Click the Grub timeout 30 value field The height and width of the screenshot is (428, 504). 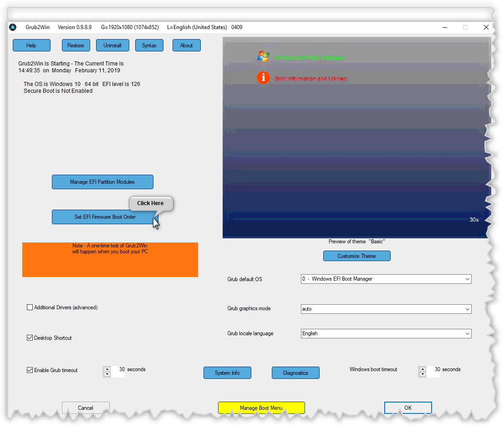pyautogui.click(x=118, y=372)
